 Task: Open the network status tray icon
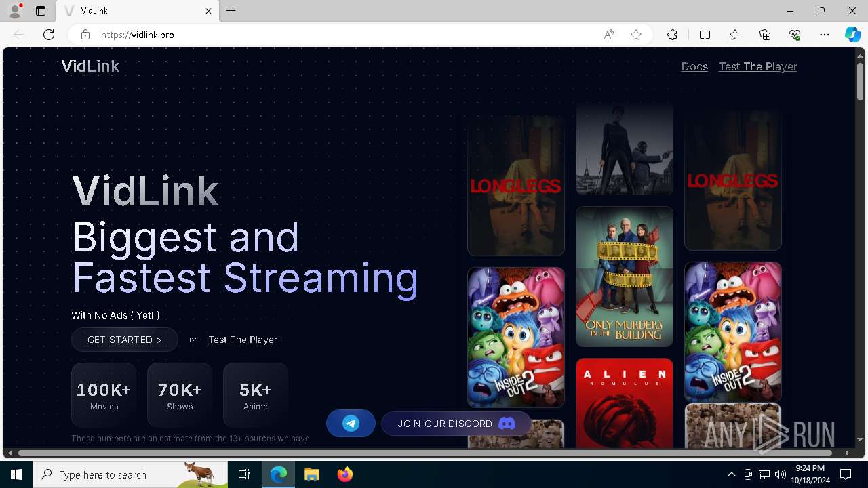coord(764,474)
